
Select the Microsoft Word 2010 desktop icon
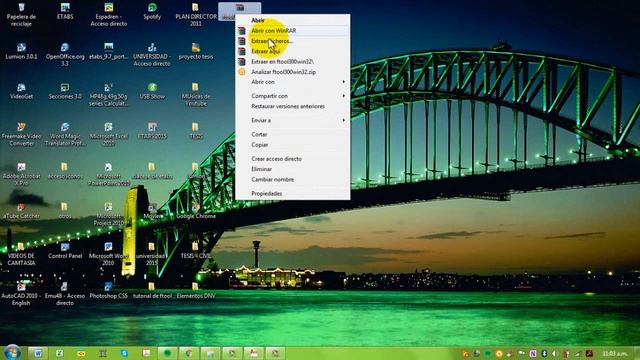[109, 254]
